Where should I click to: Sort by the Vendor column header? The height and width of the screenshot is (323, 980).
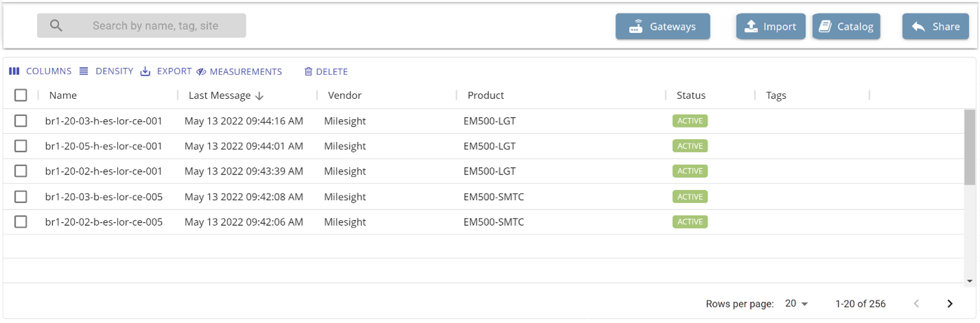coord(344,95)
